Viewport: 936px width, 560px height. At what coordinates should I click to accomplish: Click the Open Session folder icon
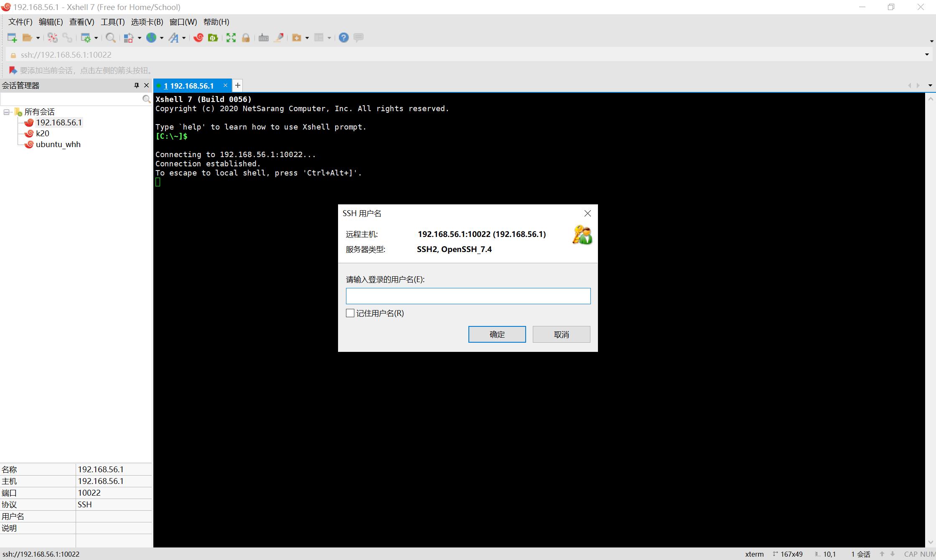[27, 38]
